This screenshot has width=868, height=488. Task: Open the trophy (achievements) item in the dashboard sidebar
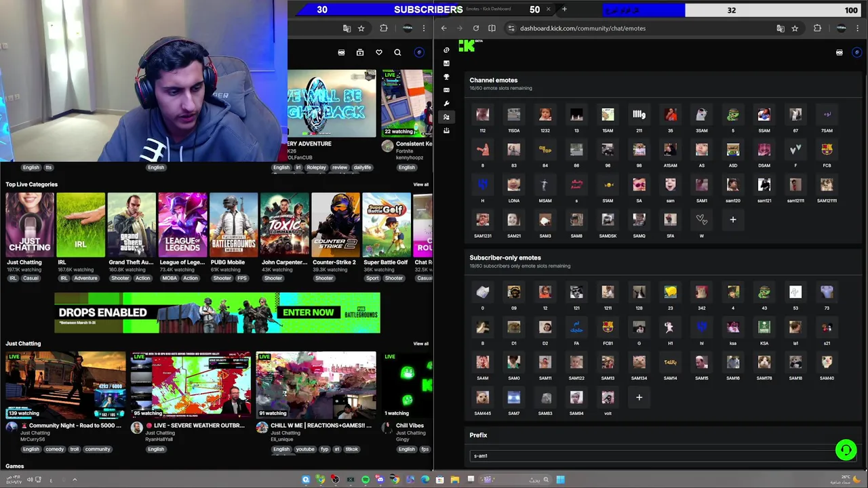[x=446, y=77]
